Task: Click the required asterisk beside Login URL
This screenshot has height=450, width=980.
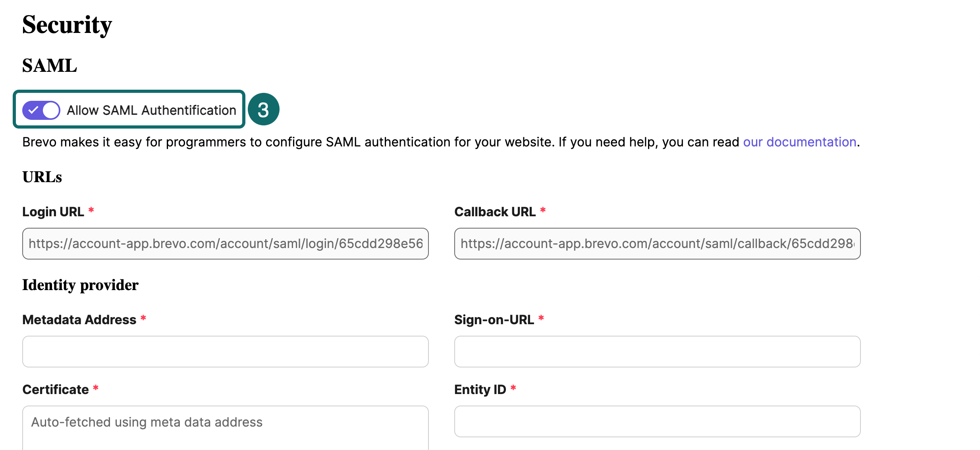Action: [x=91, y=211]
